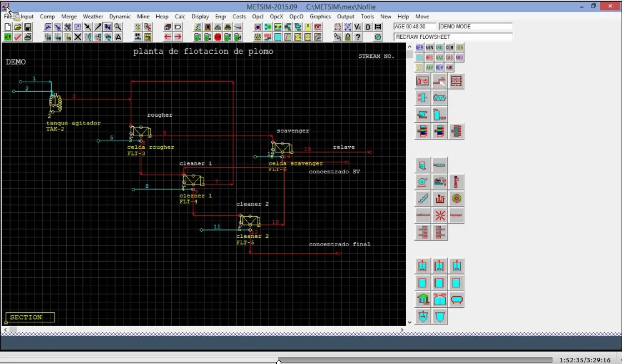
Task: Click the AGE 00:48:30 time field
Action: pyautogui.click(x=414, y=26)
